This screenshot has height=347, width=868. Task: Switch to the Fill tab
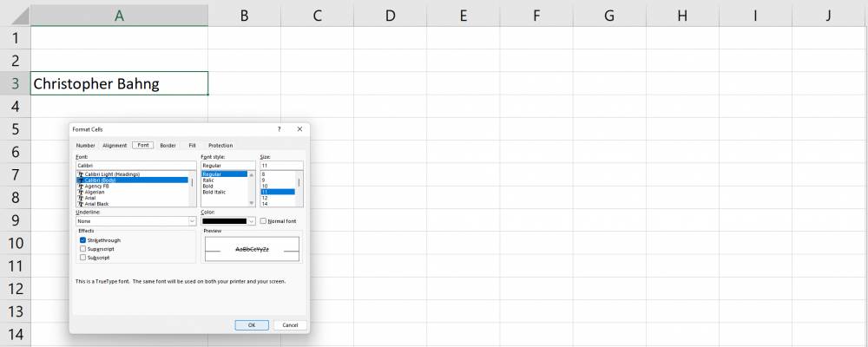coord(192,146)
